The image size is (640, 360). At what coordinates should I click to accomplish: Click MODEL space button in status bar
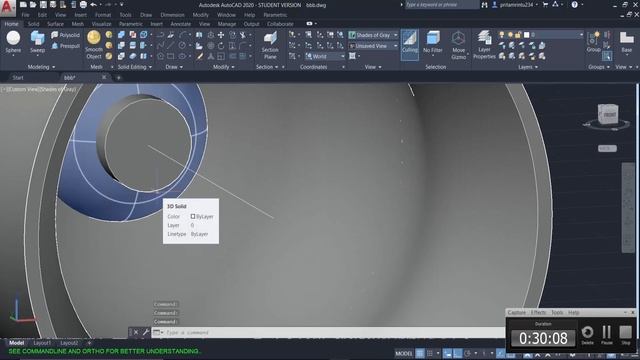coord(404,353)
